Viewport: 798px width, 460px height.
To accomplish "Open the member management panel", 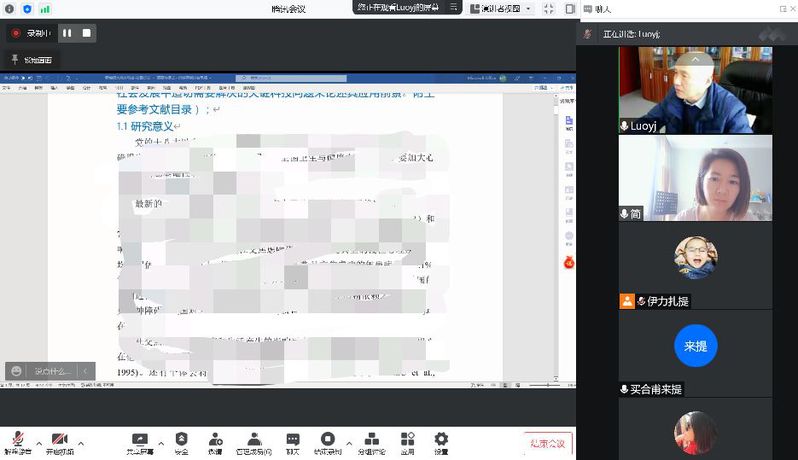I will [254, 441].
